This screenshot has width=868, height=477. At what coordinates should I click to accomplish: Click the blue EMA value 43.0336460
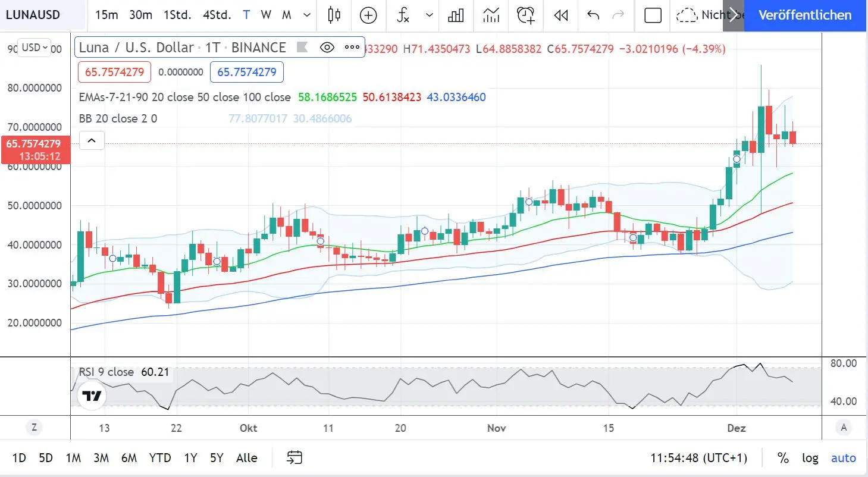tap(456, 97)
